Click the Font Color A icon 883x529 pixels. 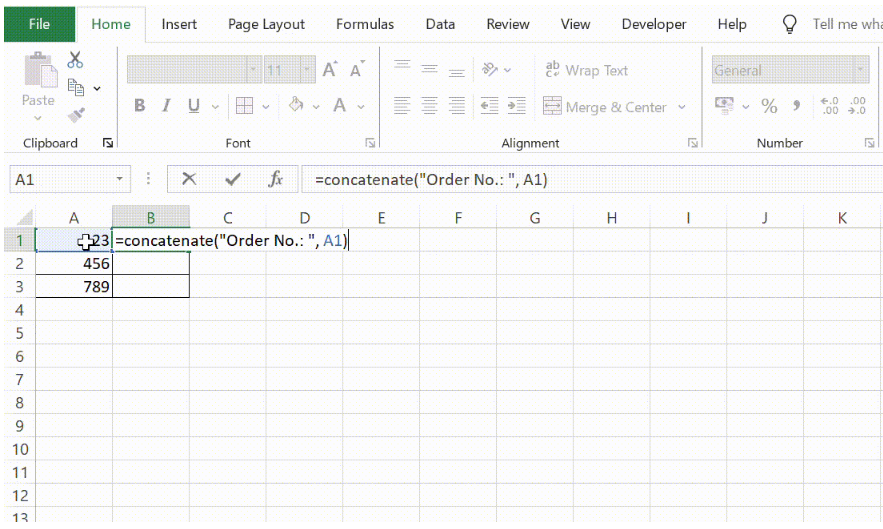point(340,105)
